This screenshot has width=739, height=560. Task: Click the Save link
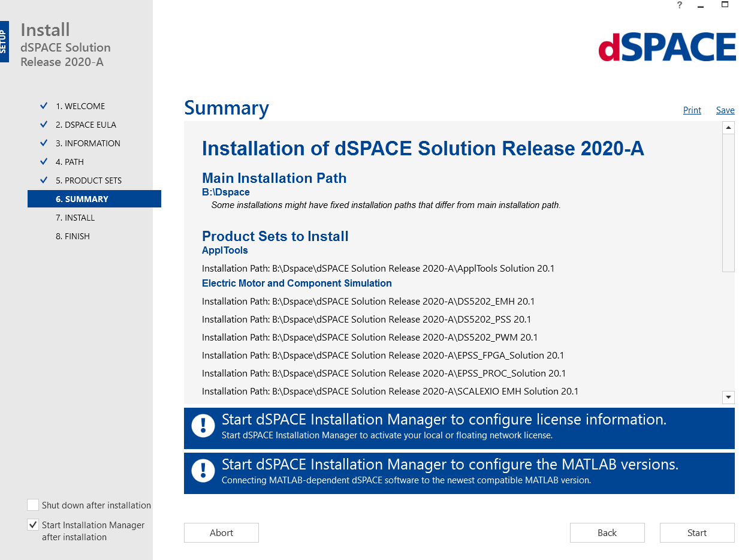pos(725,110)
